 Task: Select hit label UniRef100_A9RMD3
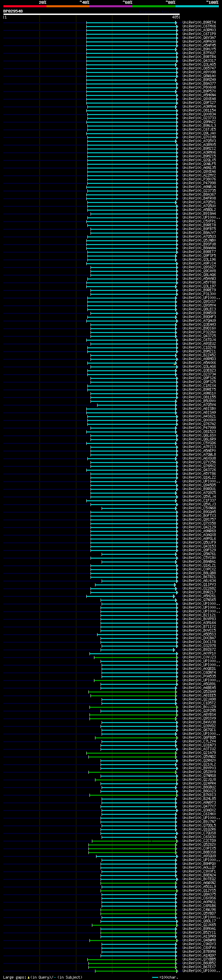(199, 359)
